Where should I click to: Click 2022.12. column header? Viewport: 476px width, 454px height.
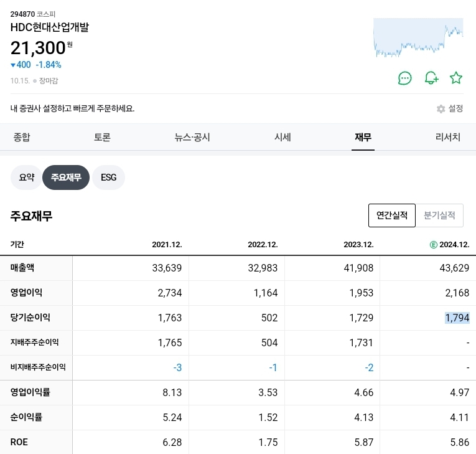click(263, 245)
